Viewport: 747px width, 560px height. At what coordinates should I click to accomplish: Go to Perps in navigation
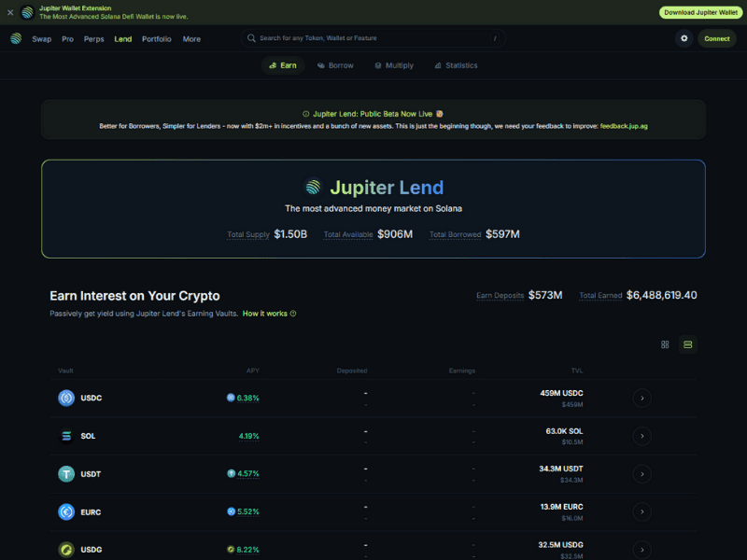pyautogui.click(x=93, y=39)
